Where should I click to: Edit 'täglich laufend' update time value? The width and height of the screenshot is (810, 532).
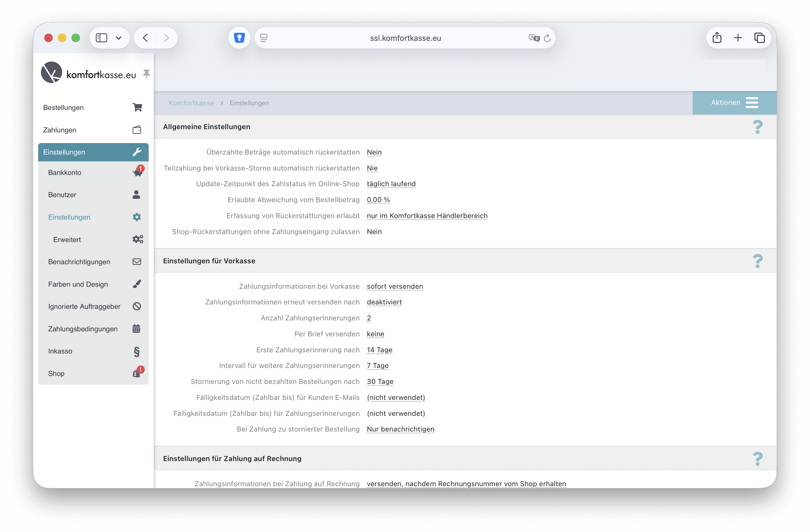(x=391, y=184)
